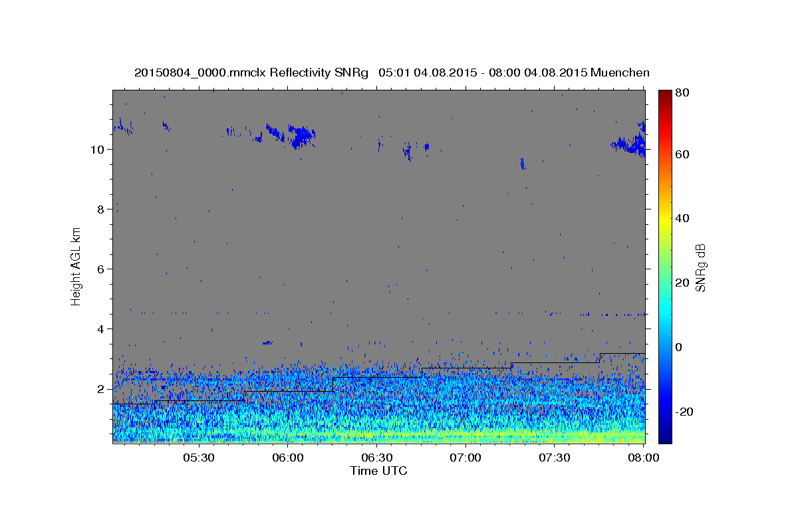Viewport: 798px width, 532px height.
Task: Click the colorbar value 80
Action: pyautogui.click(x=683, y=93)
